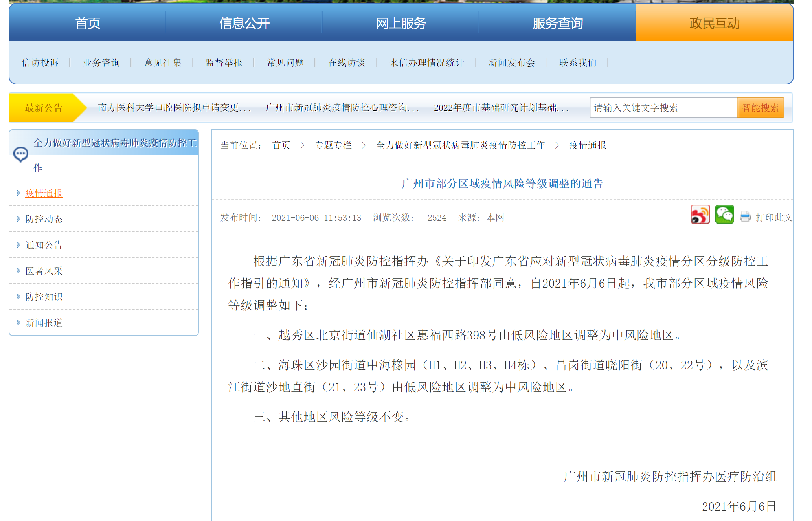The width and height of the screenshot is (812, 521).
Task: Open the 信息公开 main tab
Action: click(x=244, y=23)
